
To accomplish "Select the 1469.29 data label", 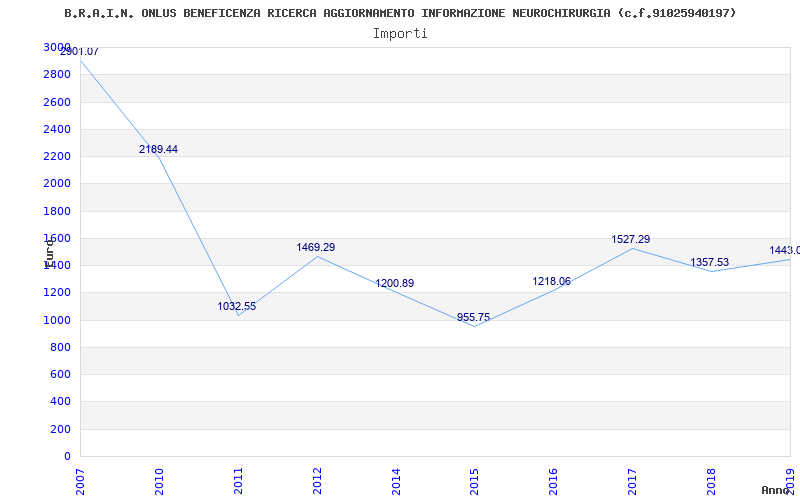I will 316,247.
